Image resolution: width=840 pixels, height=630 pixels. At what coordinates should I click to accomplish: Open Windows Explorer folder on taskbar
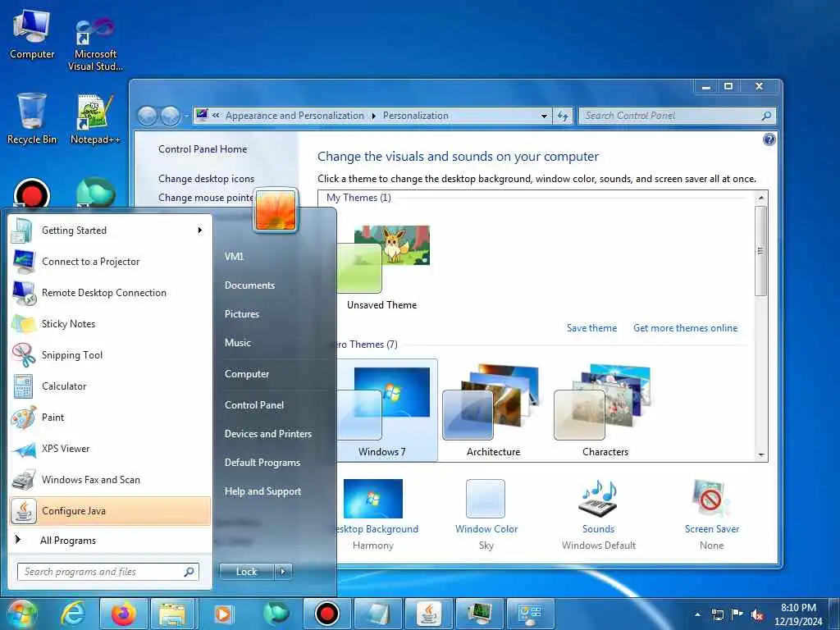pos(172,614)
